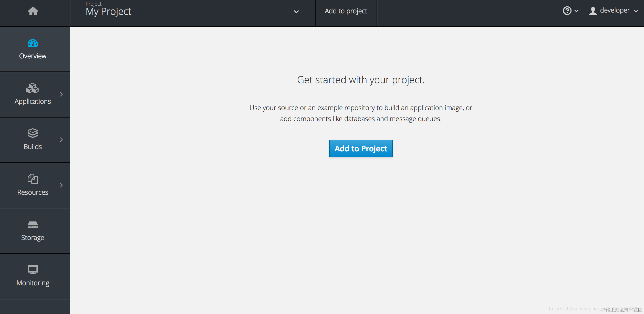Click the Overview dashboard gauge icon
Viewport: 644px width, 314px height.
click(x=33, y=43)
